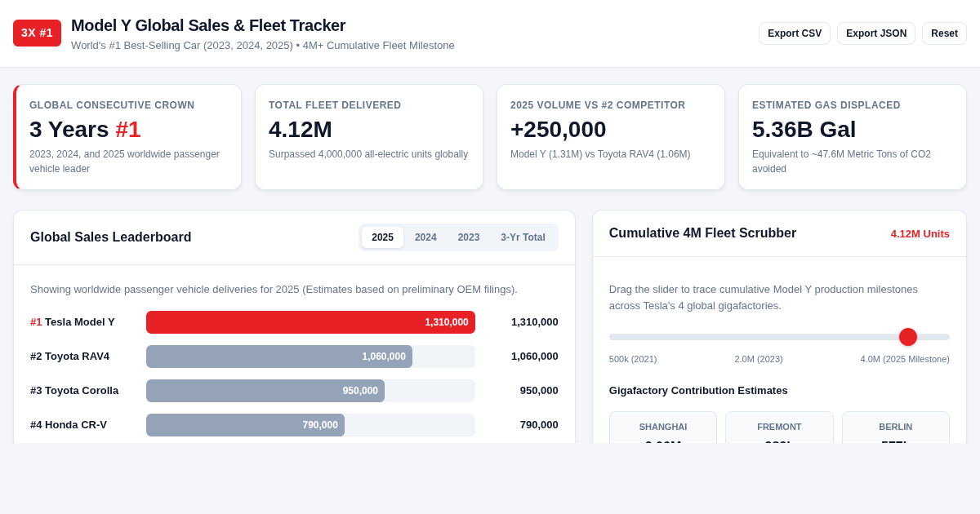Select the Fremont gigafactory card
Image resolution: width=980 pixels, height=514 pixels.
pyautogui.click(x=779, y=428)
